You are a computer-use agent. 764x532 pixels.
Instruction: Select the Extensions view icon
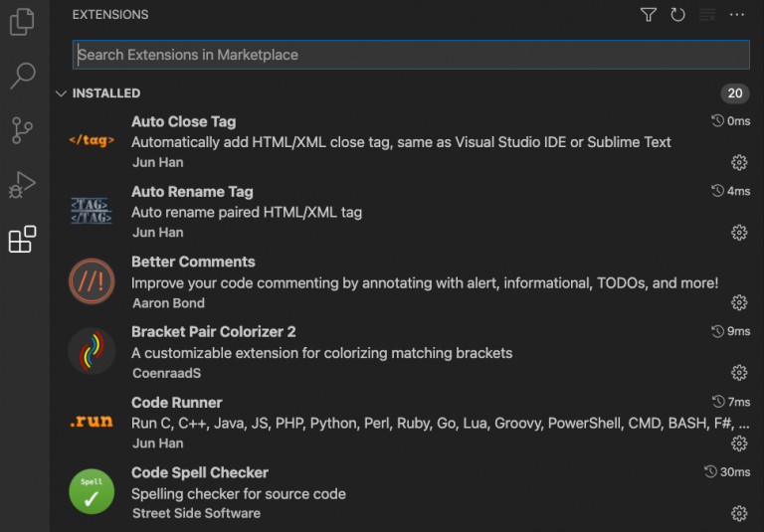(x=22, y=240)
